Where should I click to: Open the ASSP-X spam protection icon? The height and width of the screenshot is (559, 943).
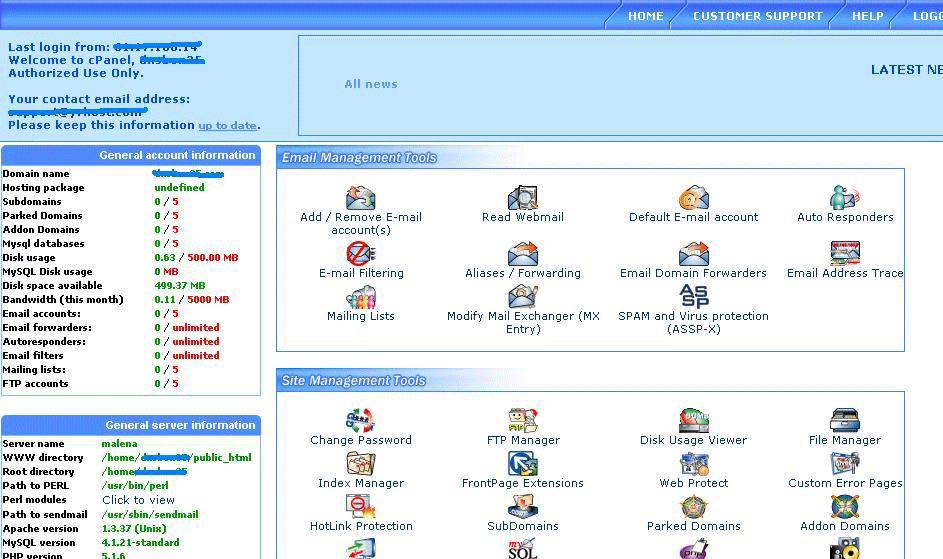[693, 296]
